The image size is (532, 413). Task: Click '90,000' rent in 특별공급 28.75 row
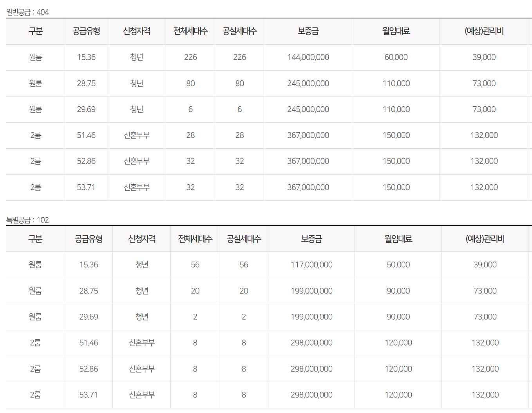pyautogui.click(x=398, y=291)
